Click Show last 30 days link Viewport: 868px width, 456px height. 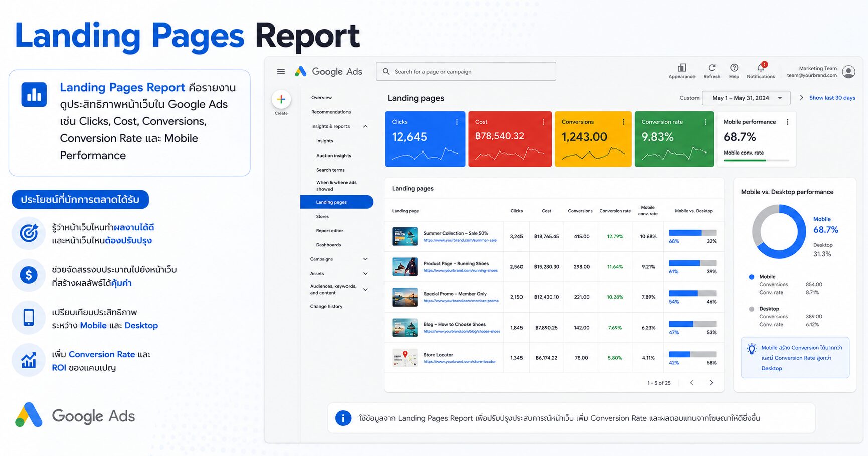(832, 98)
